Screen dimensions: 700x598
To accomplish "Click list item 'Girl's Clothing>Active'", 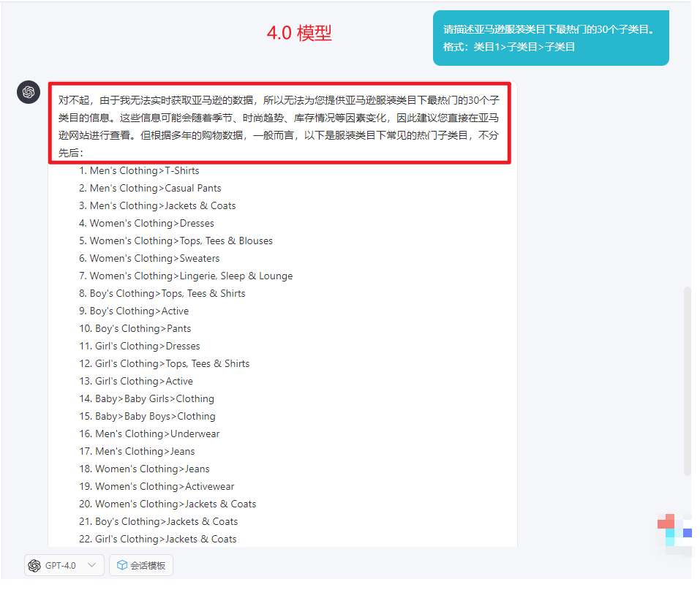I will coord(136,381).
